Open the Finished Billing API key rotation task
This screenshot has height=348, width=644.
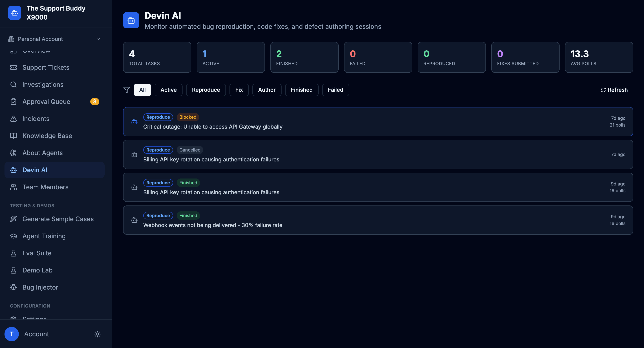point(378,187)
